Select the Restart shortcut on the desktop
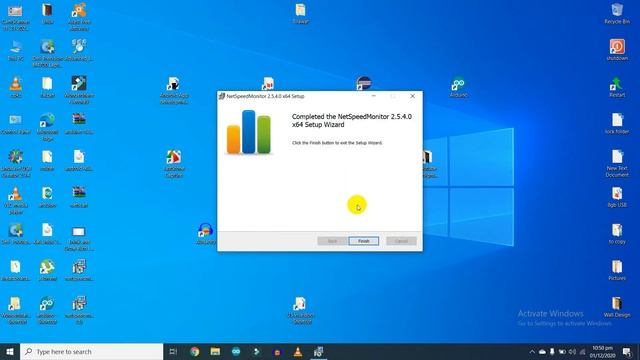The height and width of the screenshot is (360, 640). [x=617, y=87]
